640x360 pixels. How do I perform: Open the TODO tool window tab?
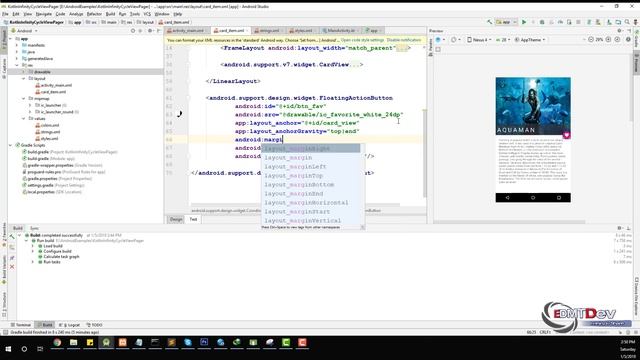point(95,325)
